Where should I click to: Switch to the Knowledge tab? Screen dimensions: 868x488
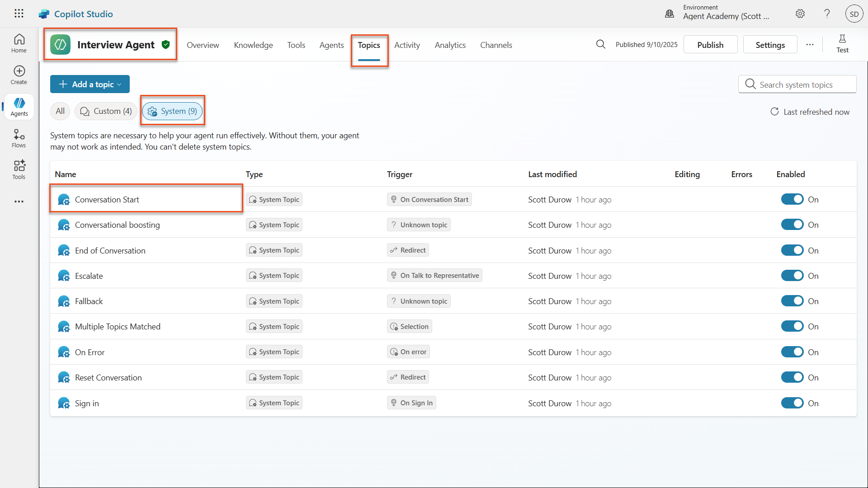(x=253, y=45)
